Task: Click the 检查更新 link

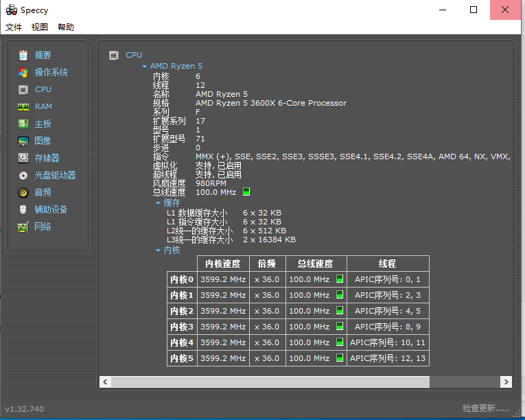Action: tap(485, 408)
